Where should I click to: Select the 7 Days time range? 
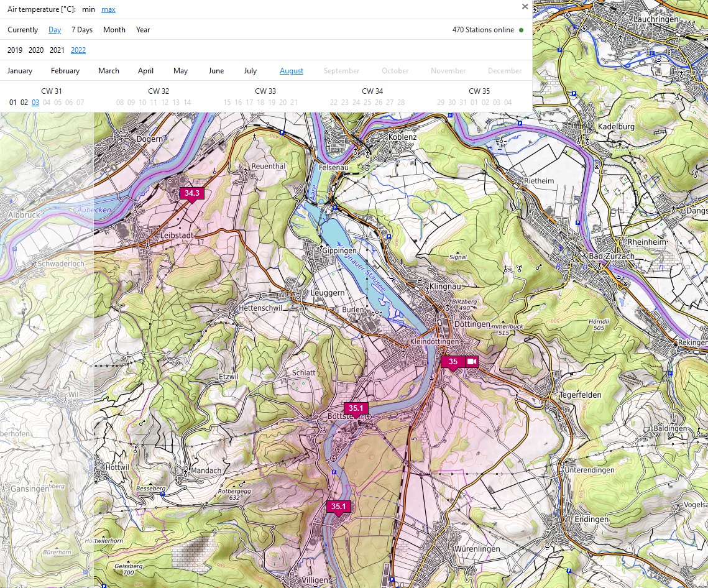pyautogui.click(x=82, y=30)
